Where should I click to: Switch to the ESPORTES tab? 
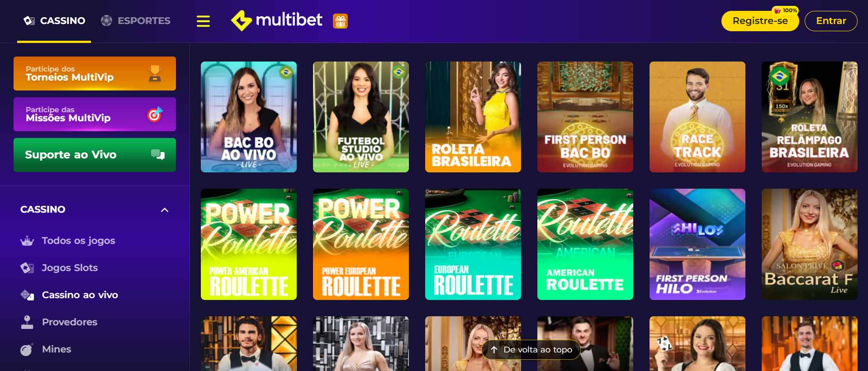136,21
